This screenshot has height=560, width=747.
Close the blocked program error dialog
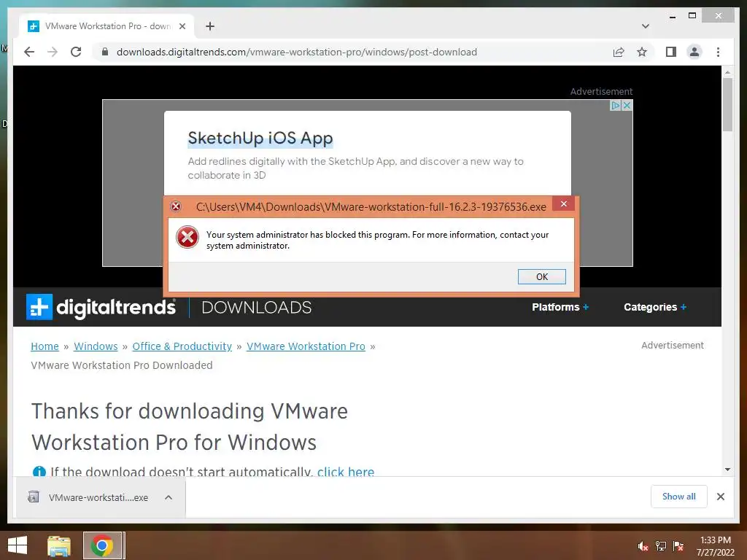point(564,204)
